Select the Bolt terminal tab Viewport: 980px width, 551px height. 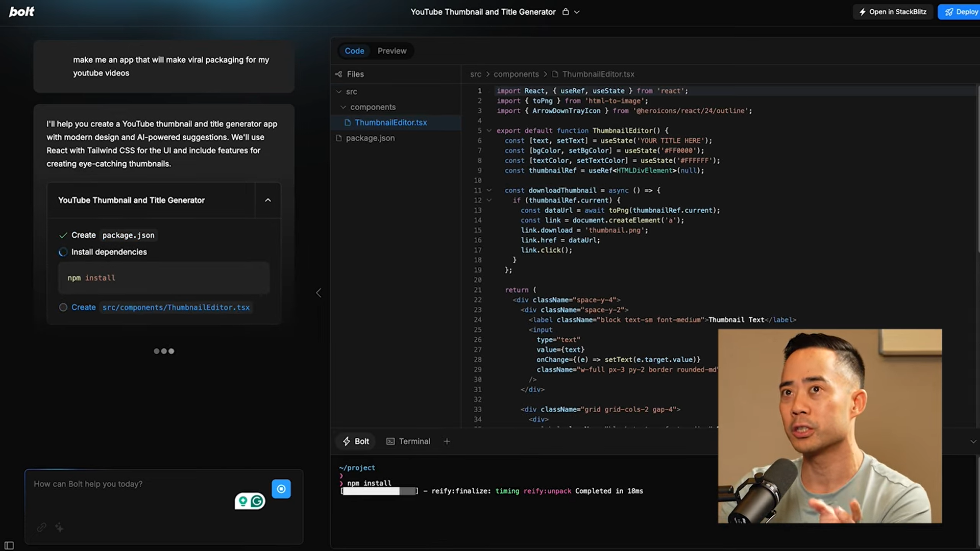tap(356, 441)
